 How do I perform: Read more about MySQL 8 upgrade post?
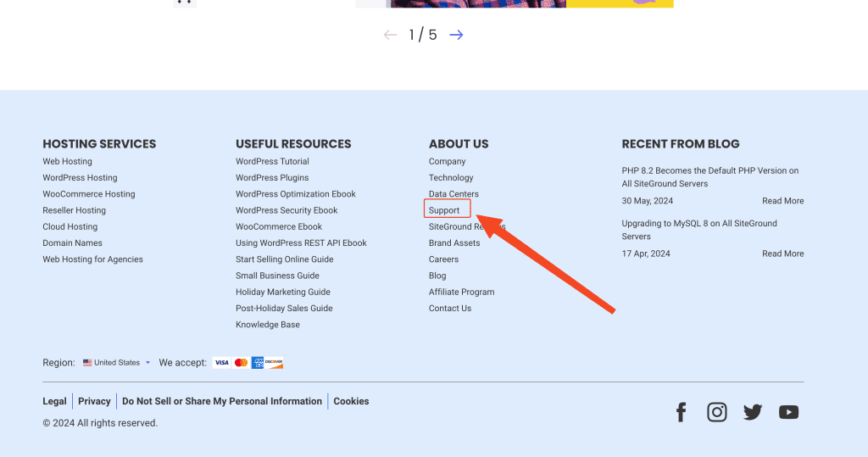tap(782, 254)
